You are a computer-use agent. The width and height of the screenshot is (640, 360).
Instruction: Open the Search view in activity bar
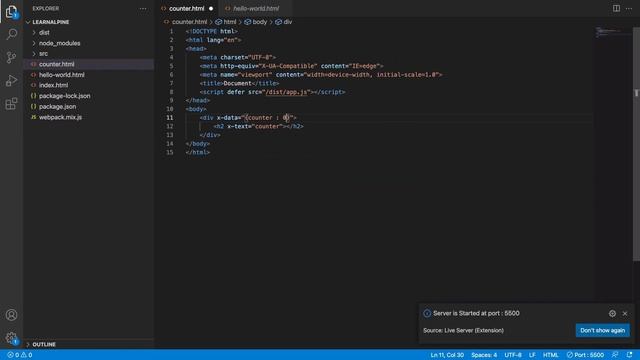click(x=11, y=34)
